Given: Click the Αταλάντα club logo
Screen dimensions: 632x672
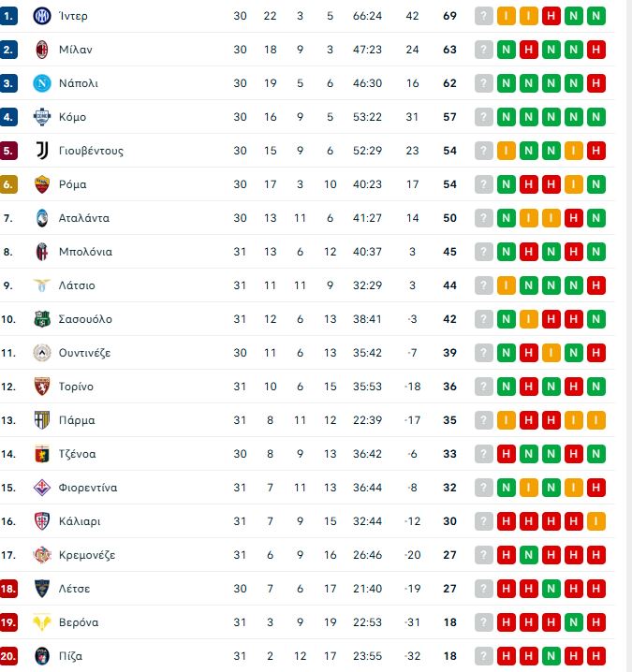Looking at the screenshot, I should [41, 218].
